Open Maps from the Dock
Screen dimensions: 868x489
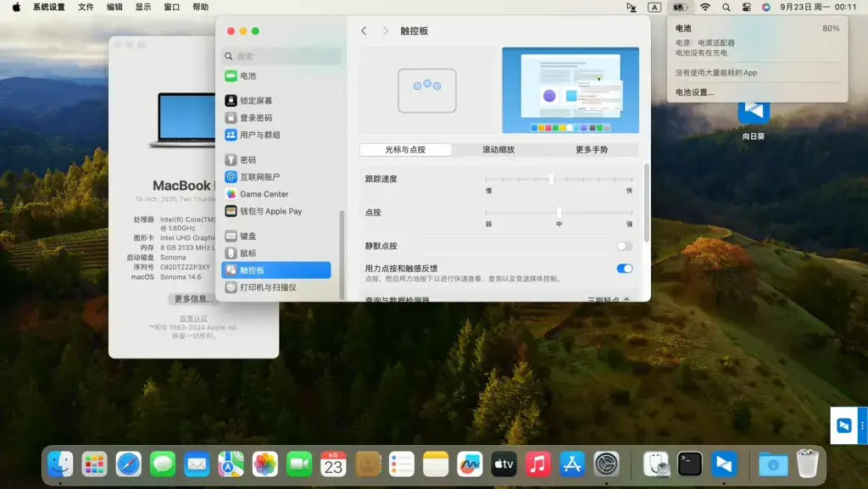tap(231, 464)
